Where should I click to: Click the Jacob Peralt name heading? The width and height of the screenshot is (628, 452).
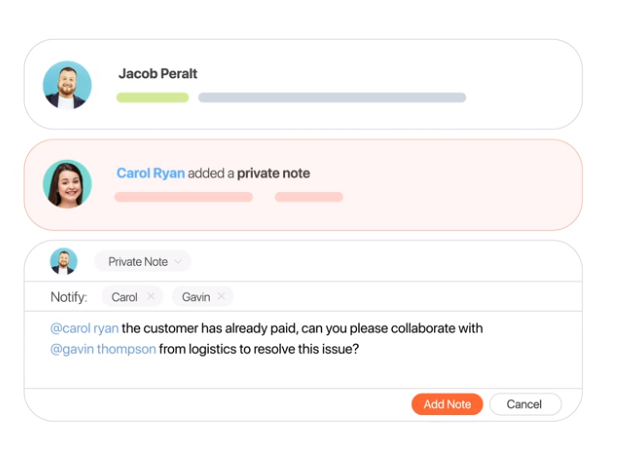point(158,74)
